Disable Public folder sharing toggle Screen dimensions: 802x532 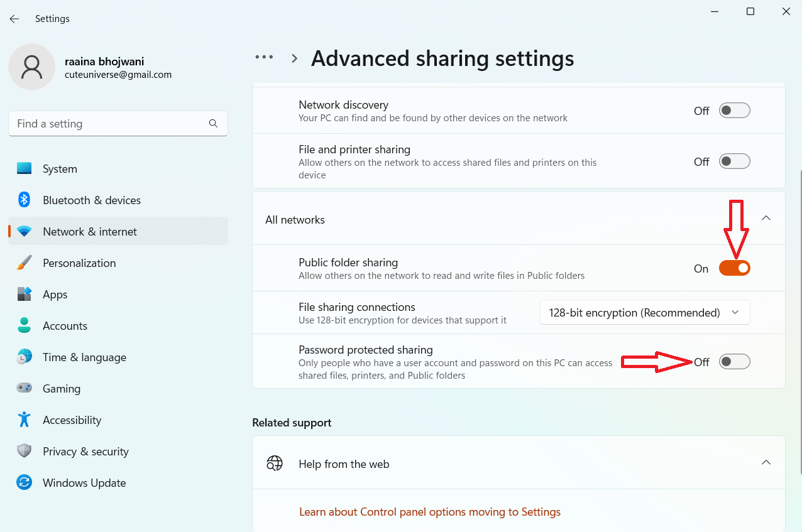click(x=734, y=268)
